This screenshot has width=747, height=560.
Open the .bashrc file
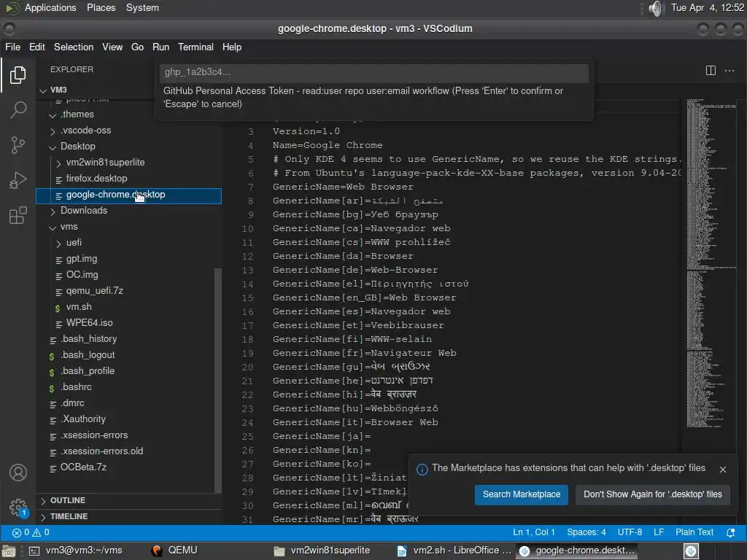point(76,386)
